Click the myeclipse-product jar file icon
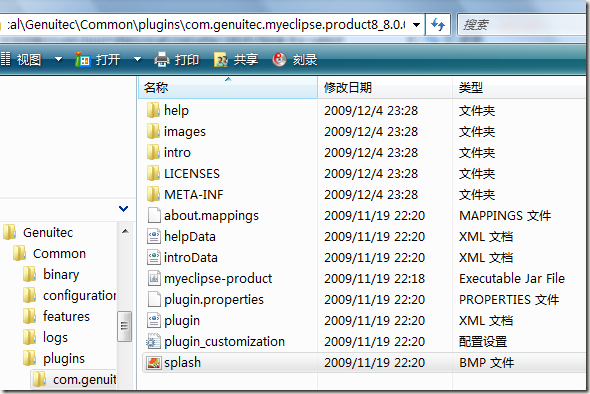 154,278
